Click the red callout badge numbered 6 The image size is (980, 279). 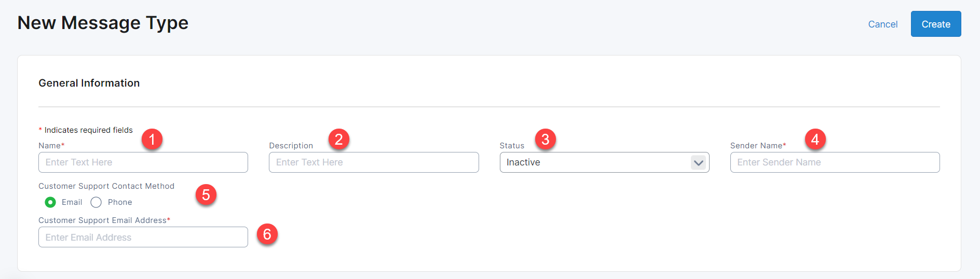pos(267,234)
